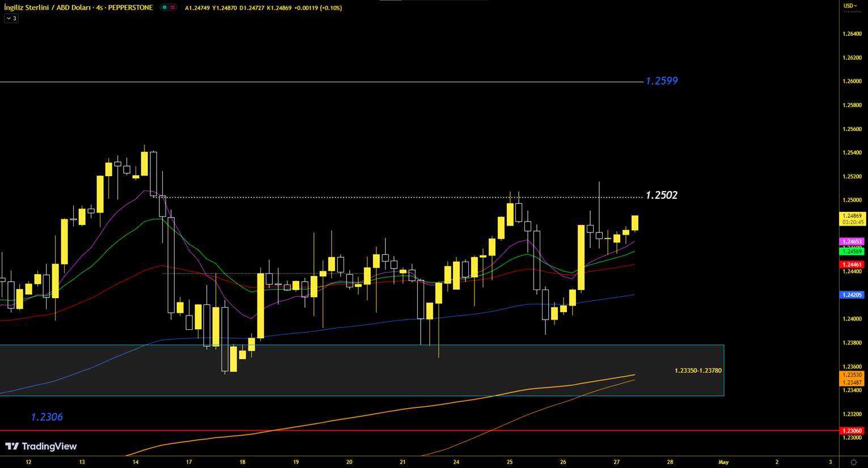Open symbol search via İngiliz Sterlini title
This screenshot has width=868, height=468.
pos(78,8)
